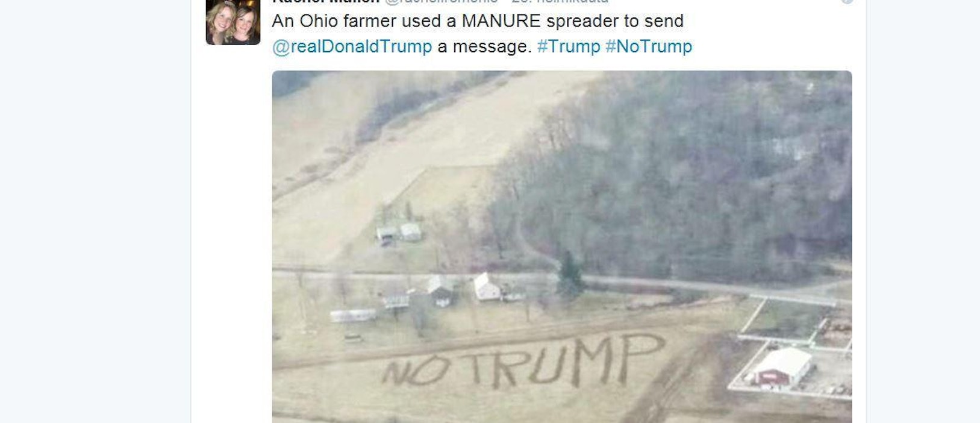
Task: Open the tweet author's profile avatar
Action: 233,22
